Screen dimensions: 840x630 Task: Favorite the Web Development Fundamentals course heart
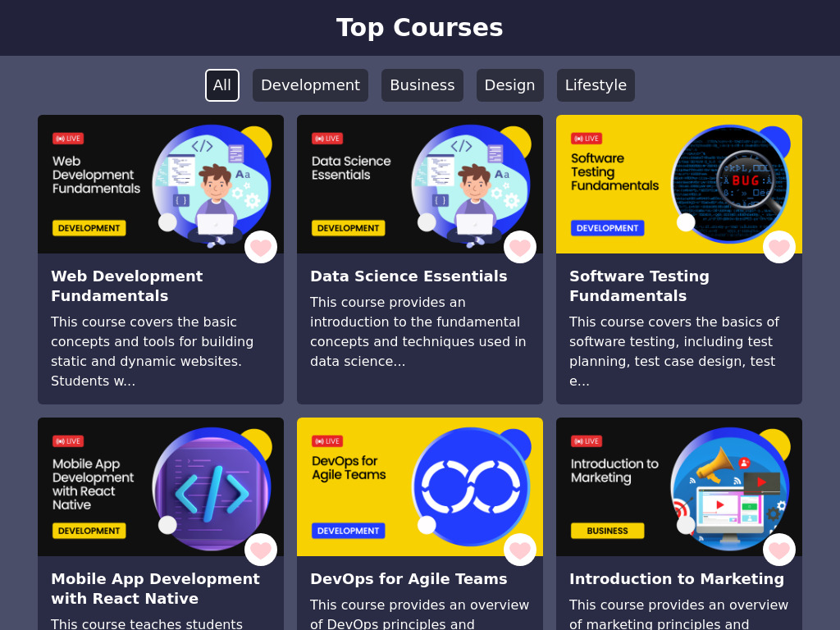[x=261, y=247]
